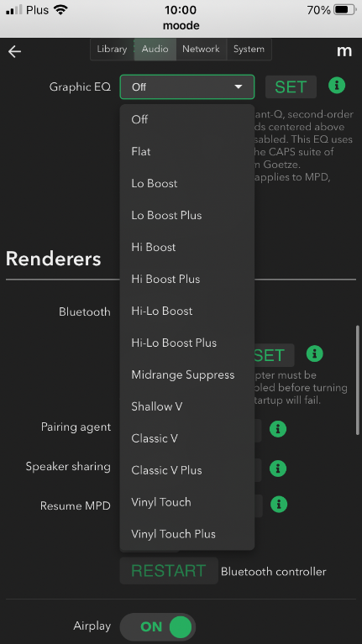Tap the battery status icon

[344, 10]
